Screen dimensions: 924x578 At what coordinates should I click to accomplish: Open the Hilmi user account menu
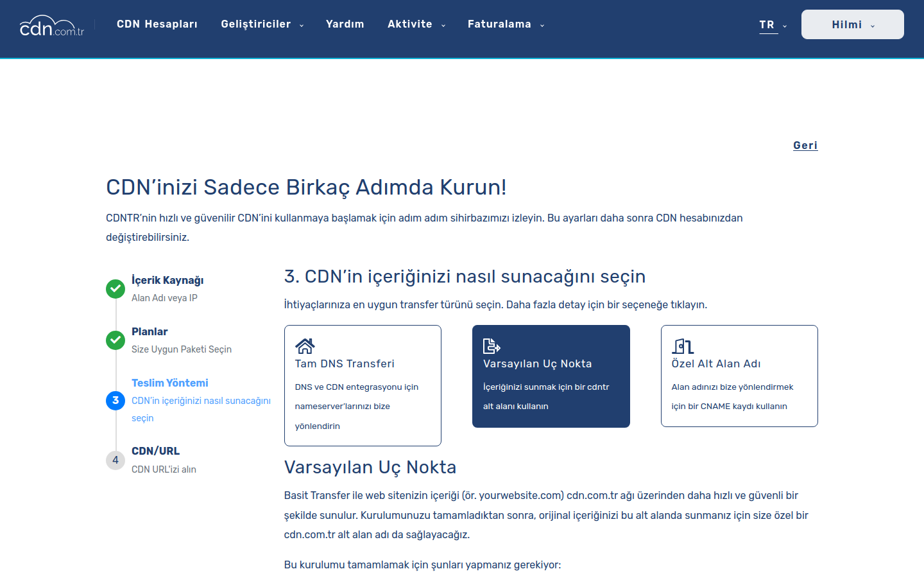coord(853,24)
